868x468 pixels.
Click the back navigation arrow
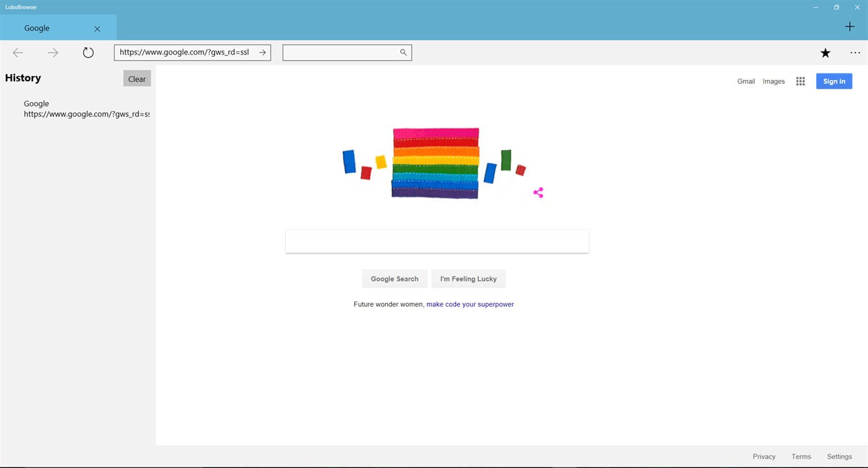pyautogui.click(x=18, y=53)
